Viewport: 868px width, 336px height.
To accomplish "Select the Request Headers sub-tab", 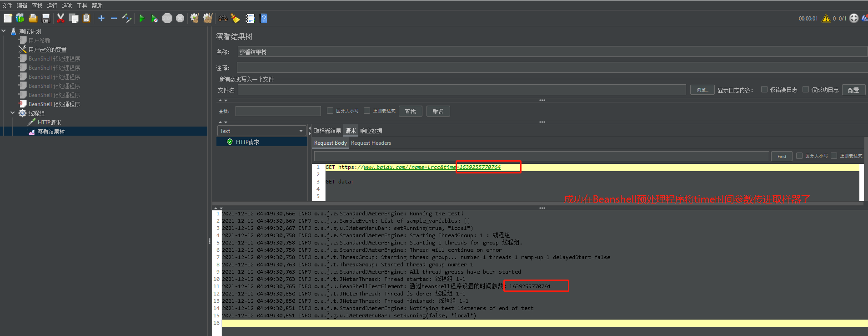I will coord(371,143).
